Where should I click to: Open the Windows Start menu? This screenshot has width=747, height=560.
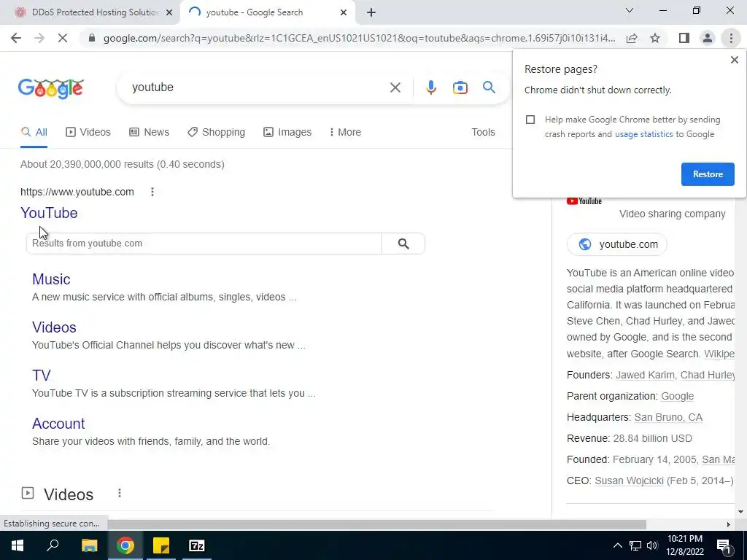coord(18,545)
